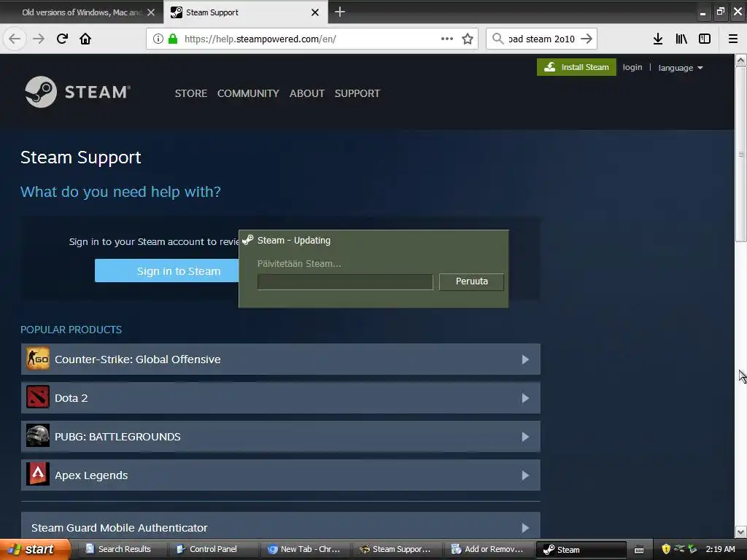Show site information icon in address bar
The width and height of the screenshot is (747, 560).
158,39
